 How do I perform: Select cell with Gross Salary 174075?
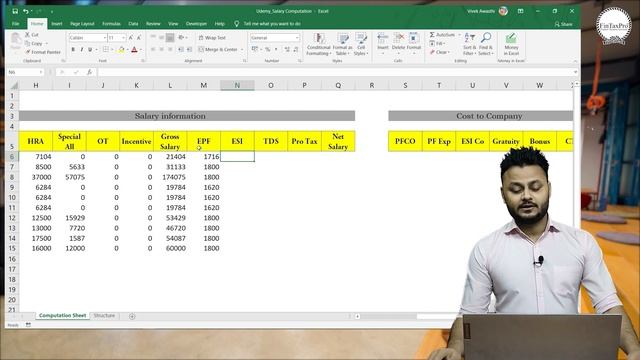click(171, 177)
